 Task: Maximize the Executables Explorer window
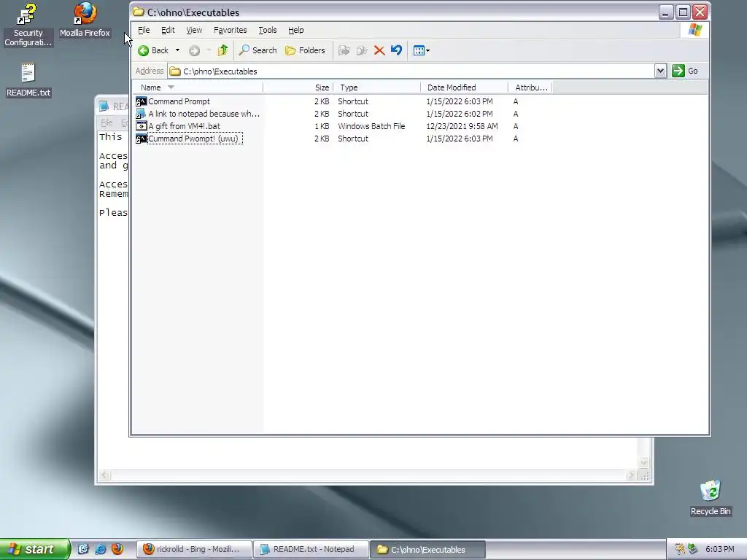pyautogui.click(x=683, y=12)
